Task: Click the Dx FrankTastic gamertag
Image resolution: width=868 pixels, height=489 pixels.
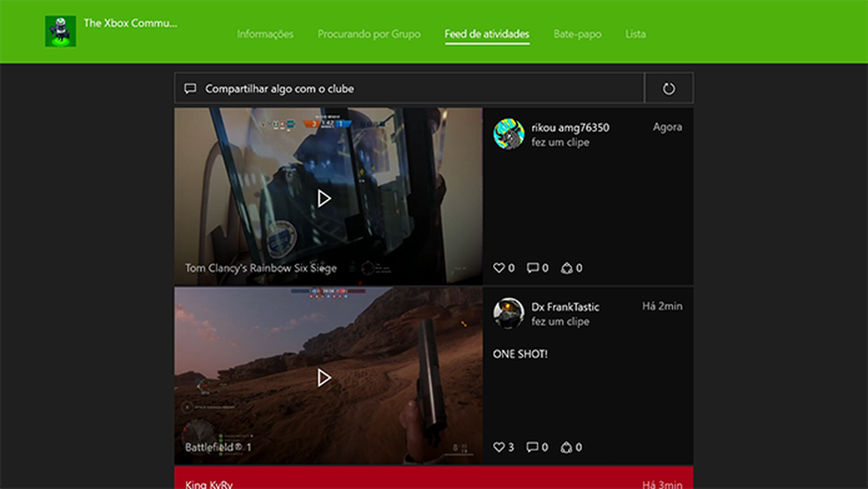Action: point(565,307)
